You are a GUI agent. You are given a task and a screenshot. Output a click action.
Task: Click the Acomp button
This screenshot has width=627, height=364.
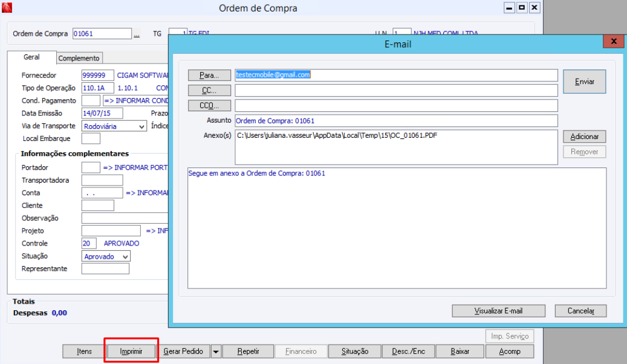[x=510, y=351]
